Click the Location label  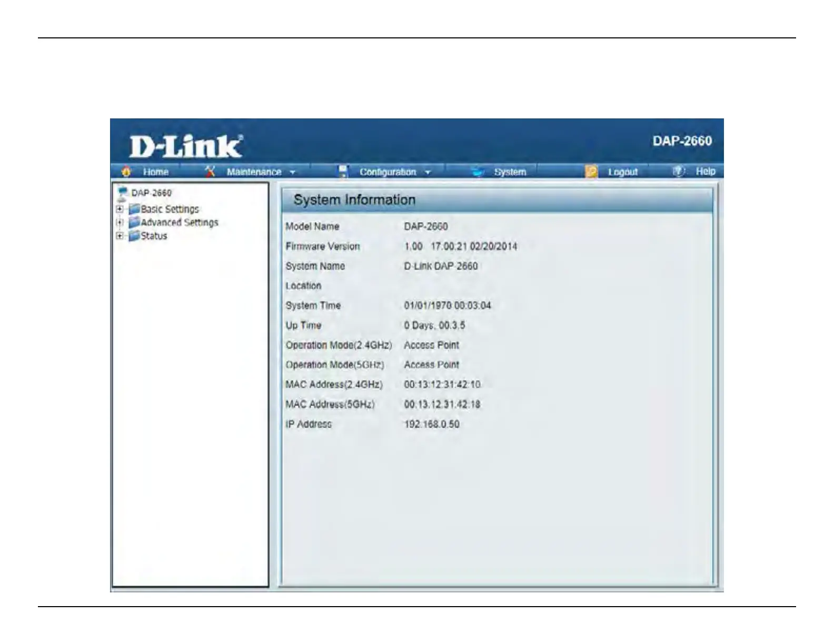point(303,286)
